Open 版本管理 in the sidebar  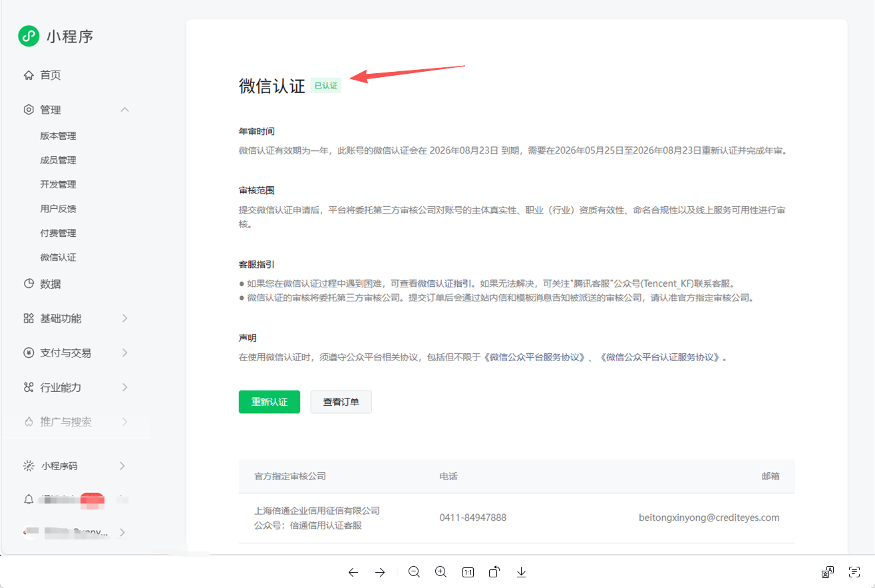(x=58, y=136)
